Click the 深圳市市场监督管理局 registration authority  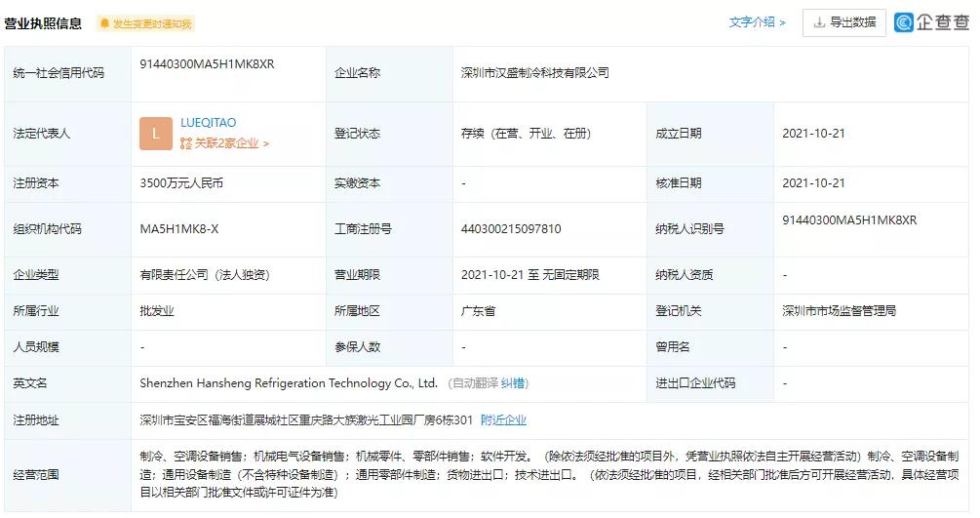[839, 311]
